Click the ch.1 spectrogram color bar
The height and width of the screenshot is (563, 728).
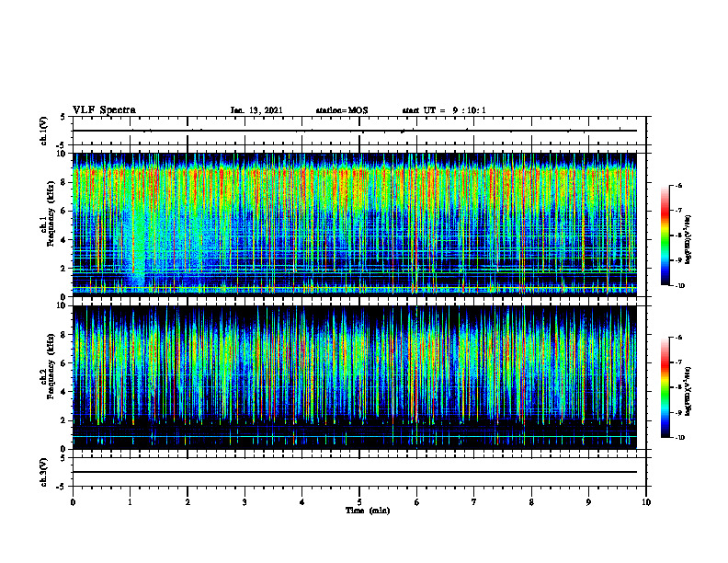click(665, 236)
